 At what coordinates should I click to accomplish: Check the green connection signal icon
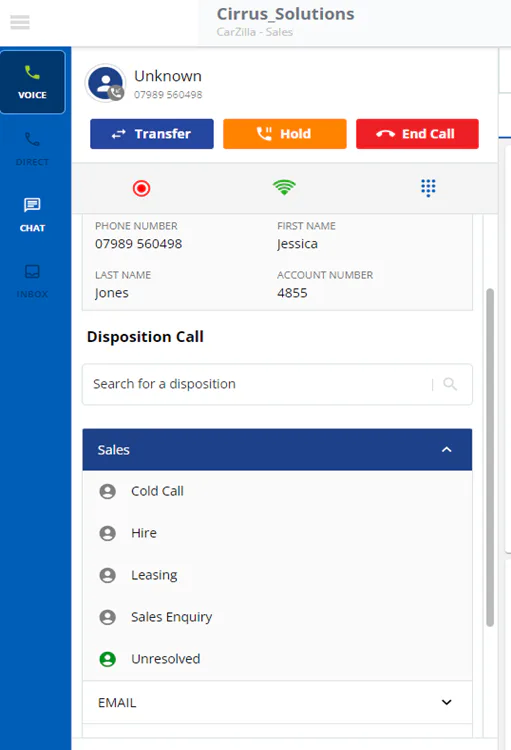point(284,187)
